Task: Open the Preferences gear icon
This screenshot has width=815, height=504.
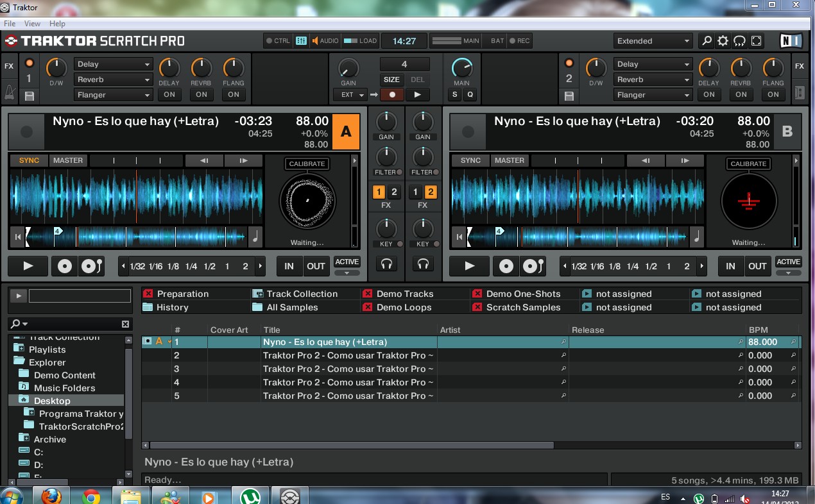Action: tap(723, 41)
